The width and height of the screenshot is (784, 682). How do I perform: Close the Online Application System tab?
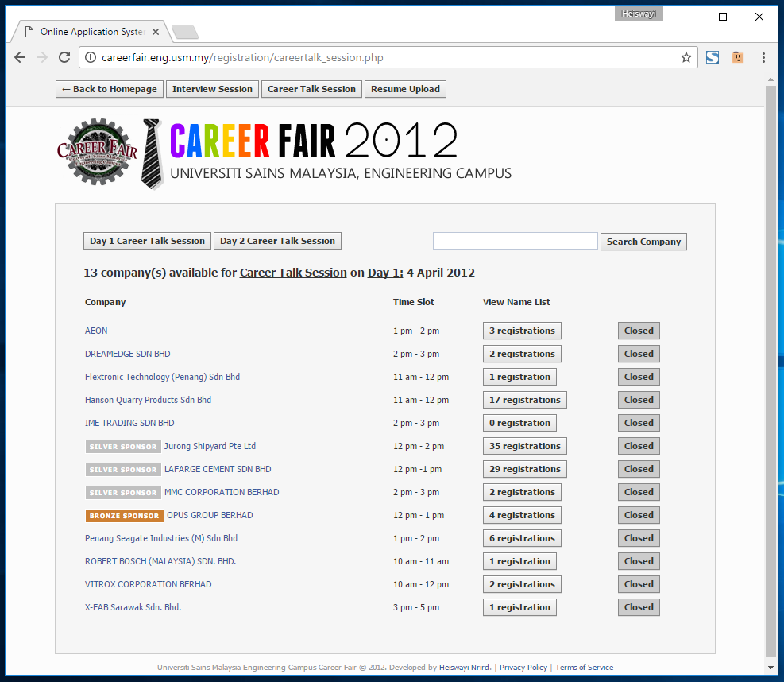156,32
